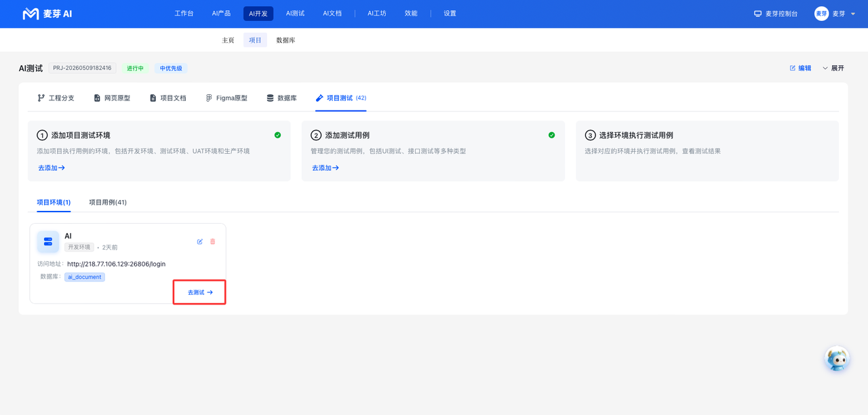Click 去测试 on the AI environment
The image size is (868, 415).
coord(200,292)
